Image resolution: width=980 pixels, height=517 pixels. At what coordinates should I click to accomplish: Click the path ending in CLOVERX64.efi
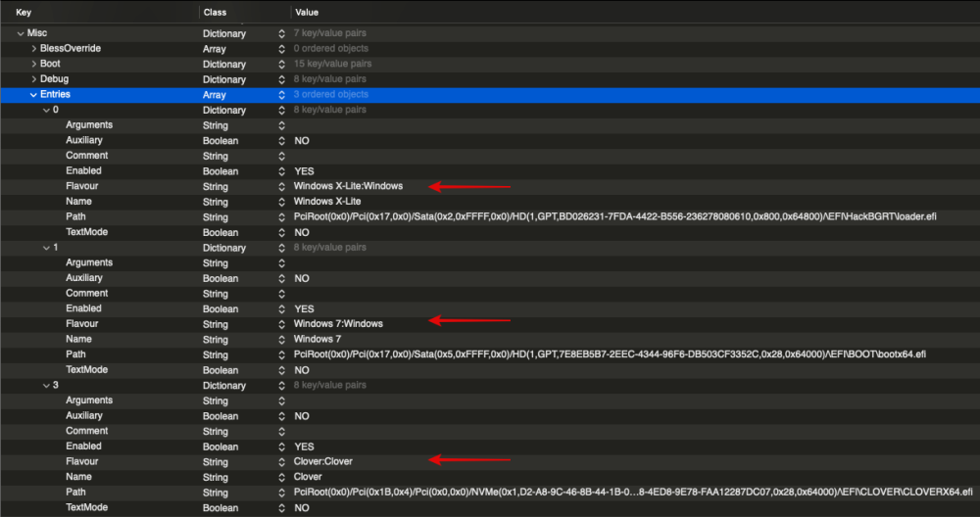[x=633, y=492]
